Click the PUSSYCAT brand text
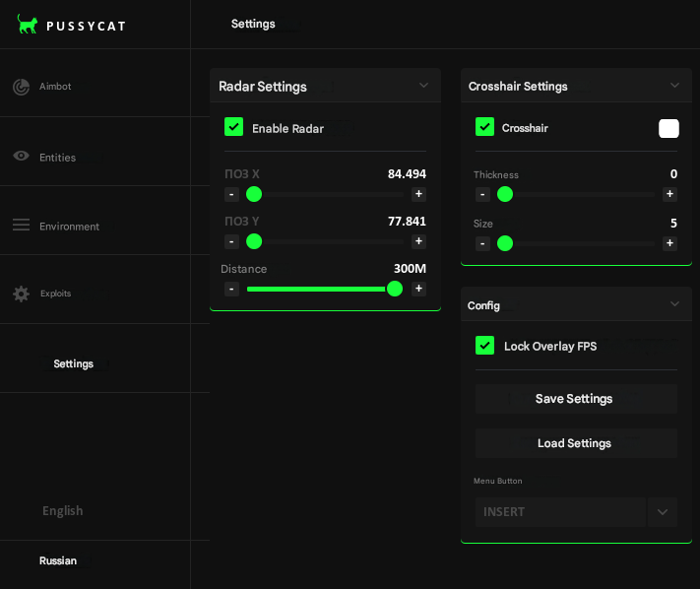The image size is (700, 589). point(87,27)
